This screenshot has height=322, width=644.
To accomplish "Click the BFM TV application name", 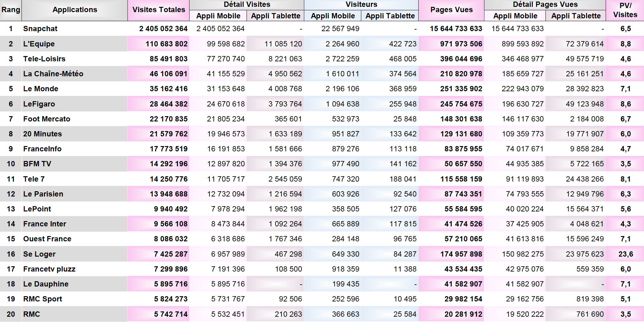I will [x=37, y=164].
